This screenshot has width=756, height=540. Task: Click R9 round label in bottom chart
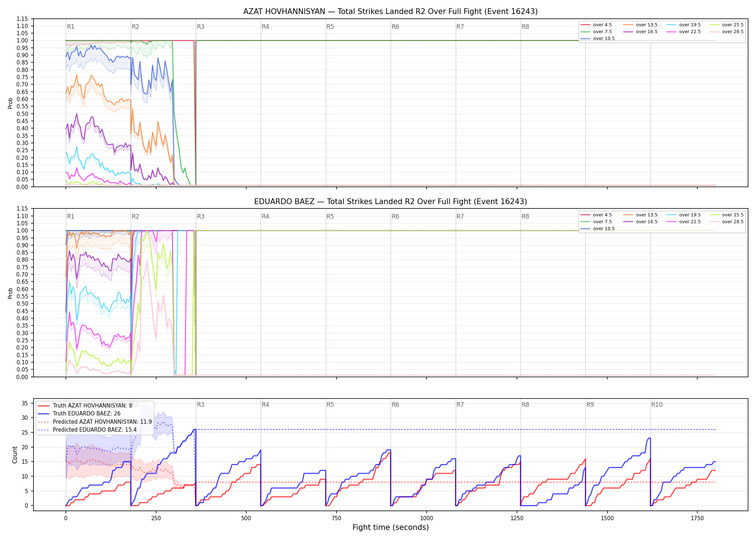[x=590, y=405]
